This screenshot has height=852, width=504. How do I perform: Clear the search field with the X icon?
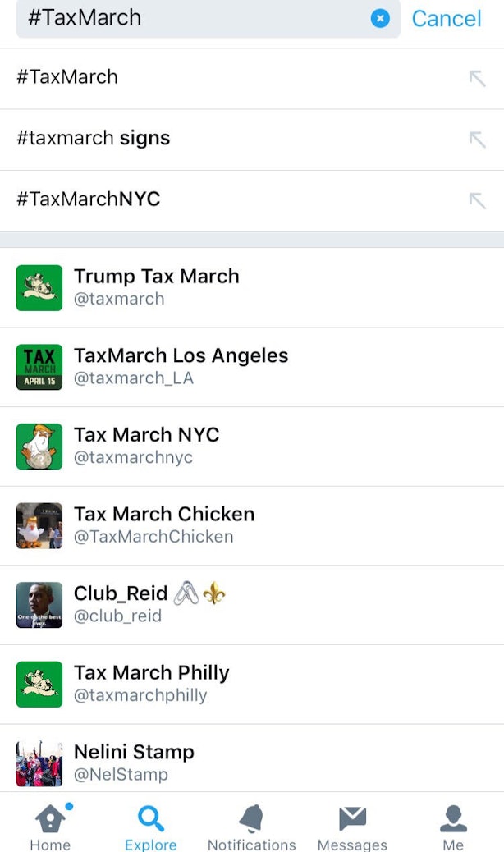click(380, 19)
